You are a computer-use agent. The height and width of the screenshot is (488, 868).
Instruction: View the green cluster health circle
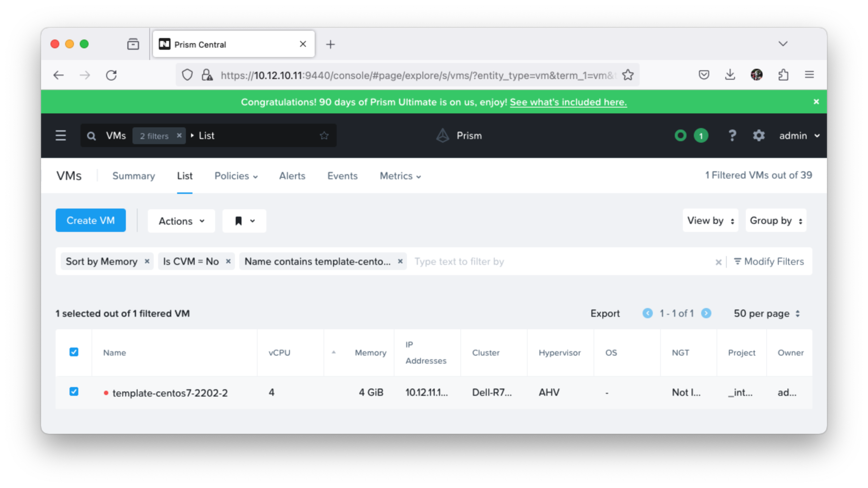coord(680,136)
